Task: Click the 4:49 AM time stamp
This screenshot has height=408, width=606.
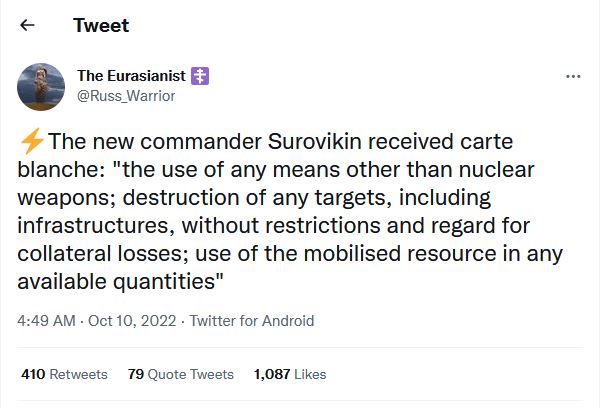Action: (x=44, y=321)
